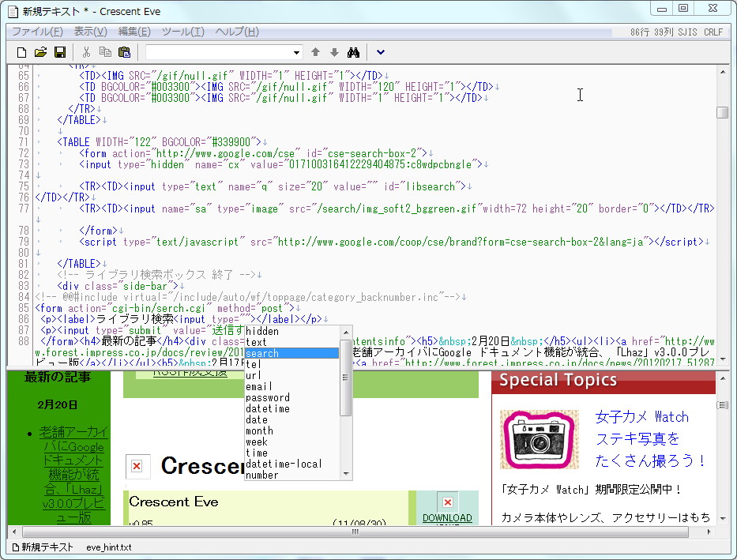The width and height of the screenshot is (737, 560).
Task: Find previous using the up arrow icon
Action: click(315, 52)
